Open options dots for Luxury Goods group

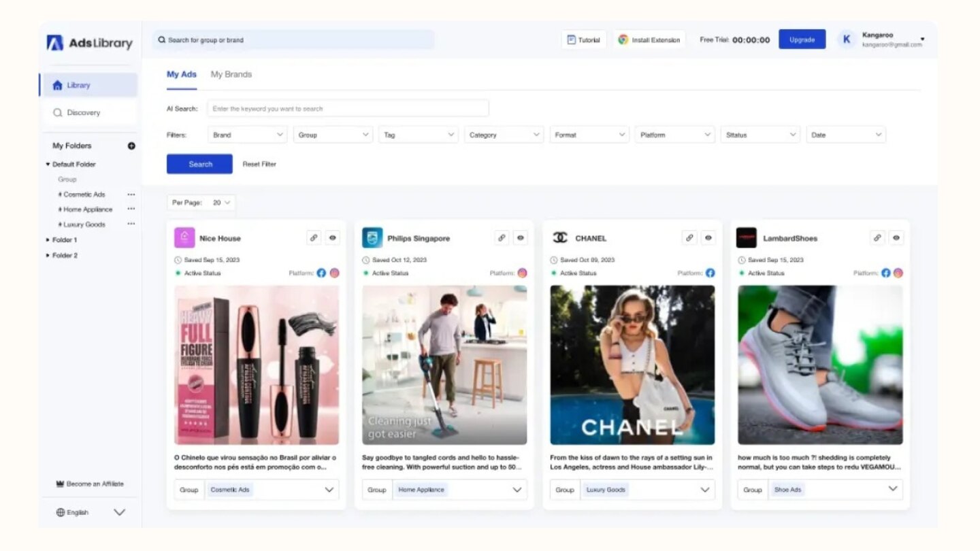(131, 224)
